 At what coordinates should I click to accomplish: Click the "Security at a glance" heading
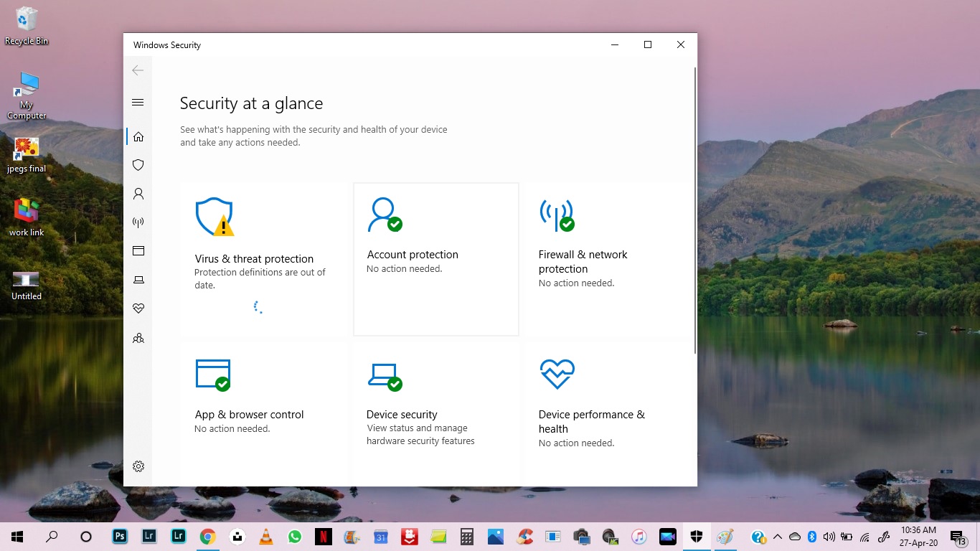(251, 103)
